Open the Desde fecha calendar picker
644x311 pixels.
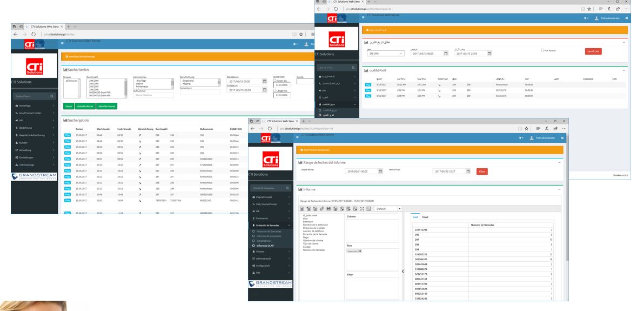(x=380, y=171)
